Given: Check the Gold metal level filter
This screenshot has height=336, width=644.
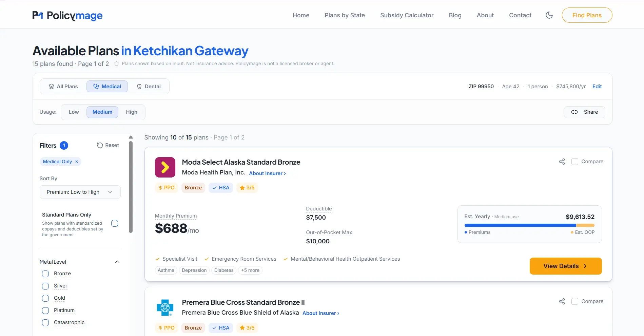Looking at the screenshot, I should (45, 298).
